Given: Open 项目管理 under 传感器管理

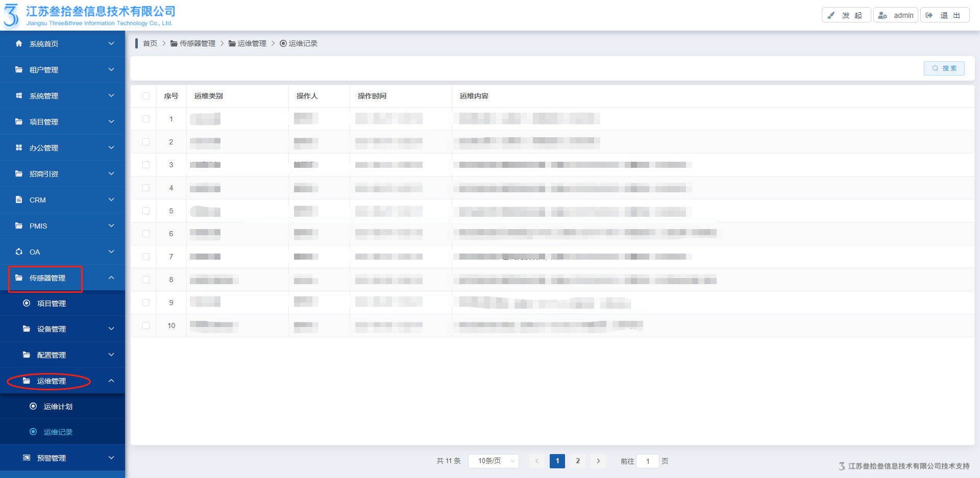Looking at the screenshot, I should (52, 304).
